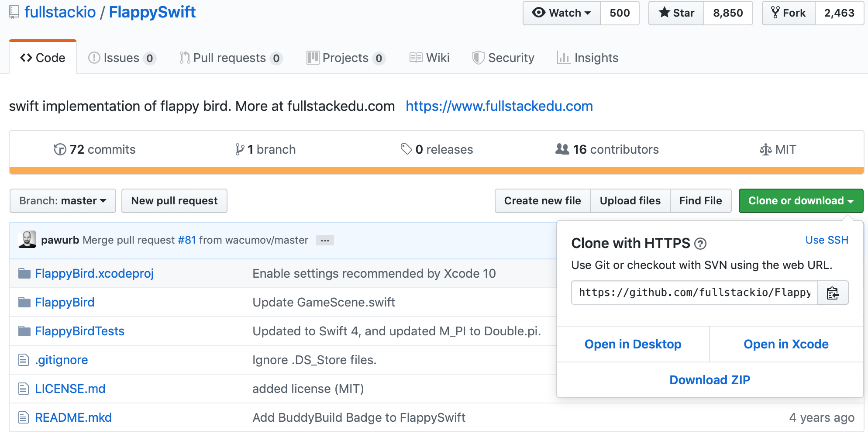Viewport: 868px width, 434px height.
Task: Click the tag icon next to 0 releases
Action: click(406, 149)
